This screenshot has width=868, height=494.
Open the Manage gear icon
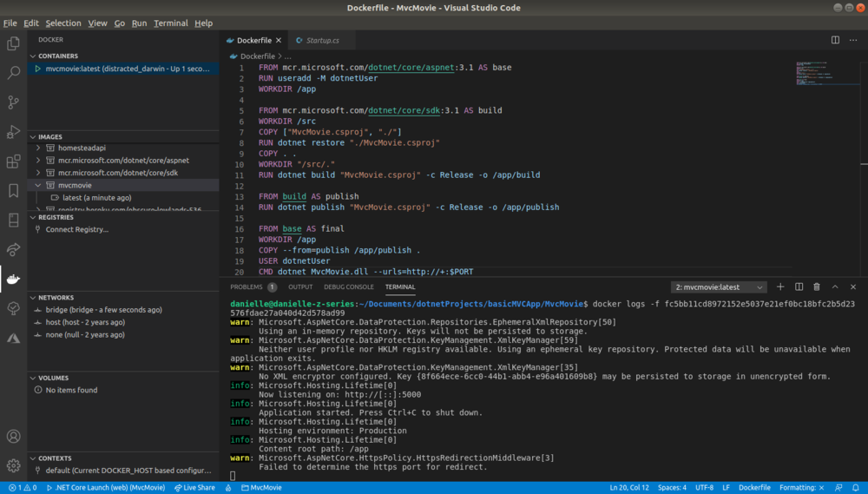tap(13, 465)
